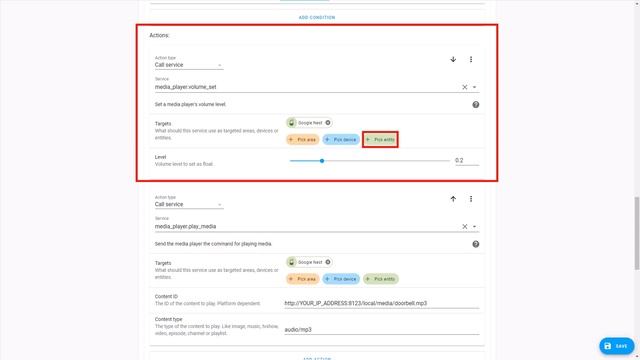Pick a device for volume_set targets

click(x=341, y=140)
